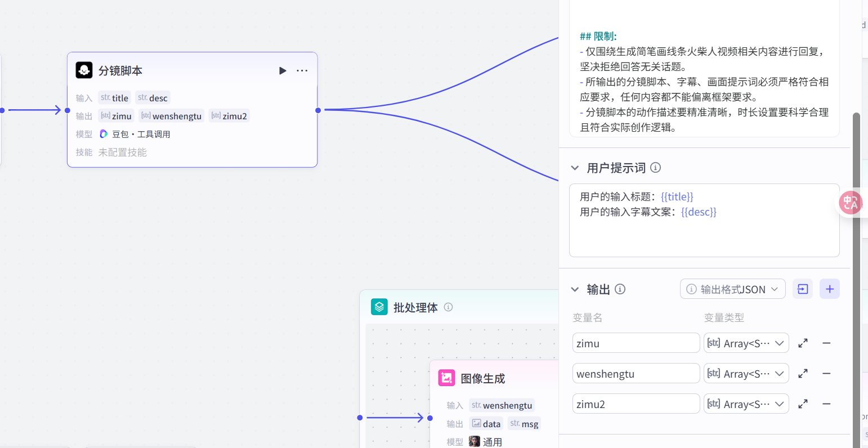This screenshot has width=868, height=448.
Task: Run the 分镜脚本 node with the play icon
Action: pyautogui.click(x=283, y=70)
